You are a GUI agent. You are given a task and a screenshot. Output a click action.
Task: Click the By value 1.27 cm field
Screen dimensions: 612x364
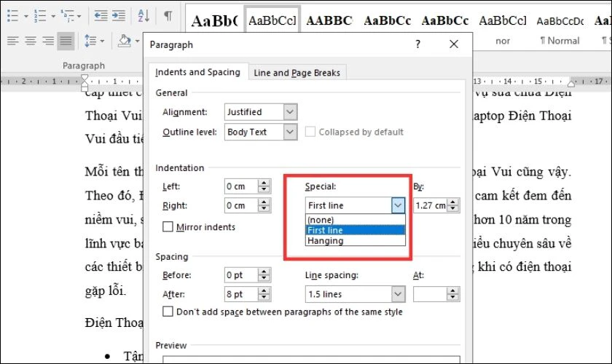[x=430, y=205]
